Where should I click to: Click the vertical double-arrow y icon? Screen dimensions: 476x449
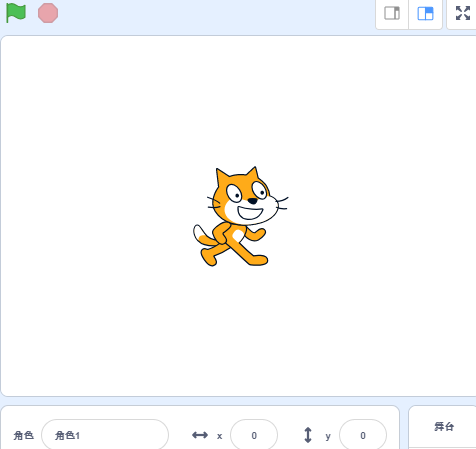pyautogui.click(x=308, y=435)
